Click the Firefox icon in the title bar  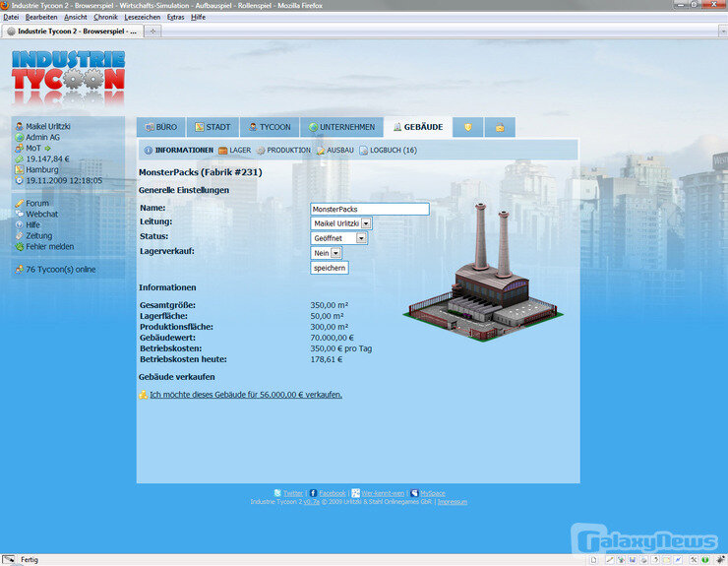pos(5,5)
